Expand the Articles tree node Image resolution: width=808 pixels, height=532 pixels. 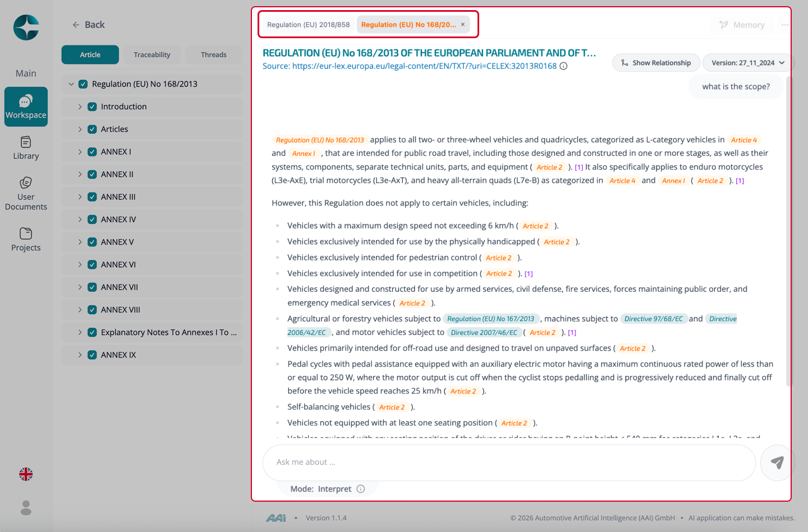(80, 129)
